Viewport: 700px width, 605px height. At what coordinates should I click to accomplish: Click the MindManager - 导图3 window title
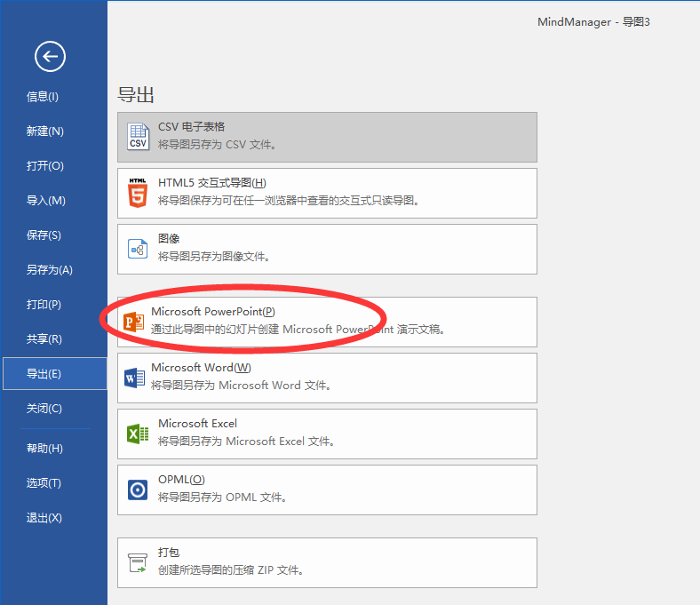(x=593, y=22)
